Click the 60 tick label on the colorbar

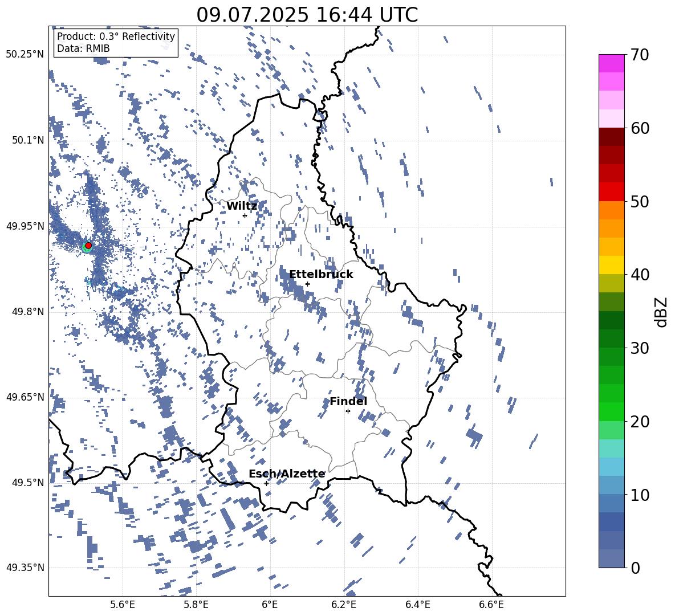click(x=640, y=128)
